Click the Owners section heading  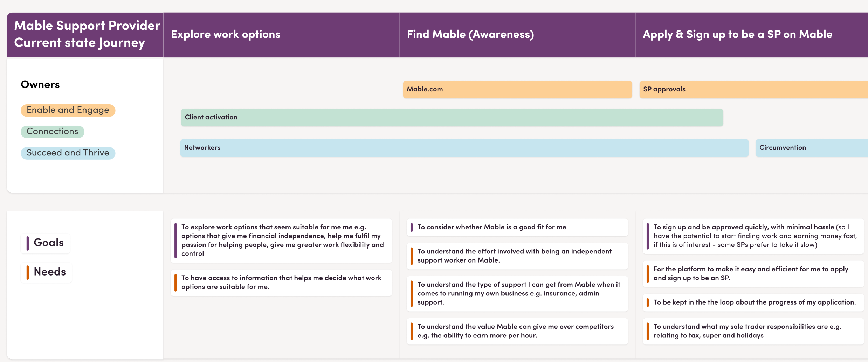pyautogui.click(x=40, y=85)
